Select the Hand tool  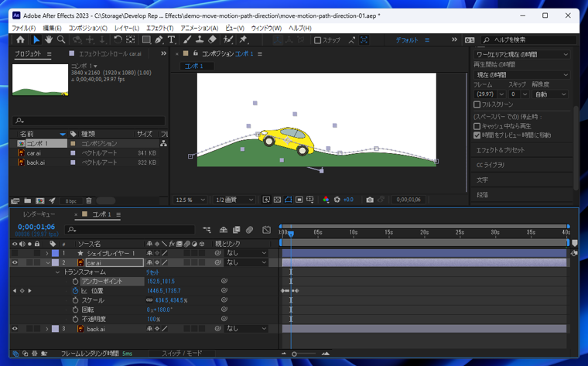coord(49,39)
